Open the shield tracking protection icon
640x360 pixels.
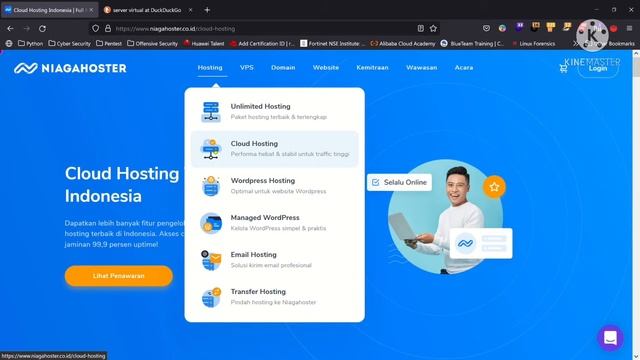[x=96, y=29]
